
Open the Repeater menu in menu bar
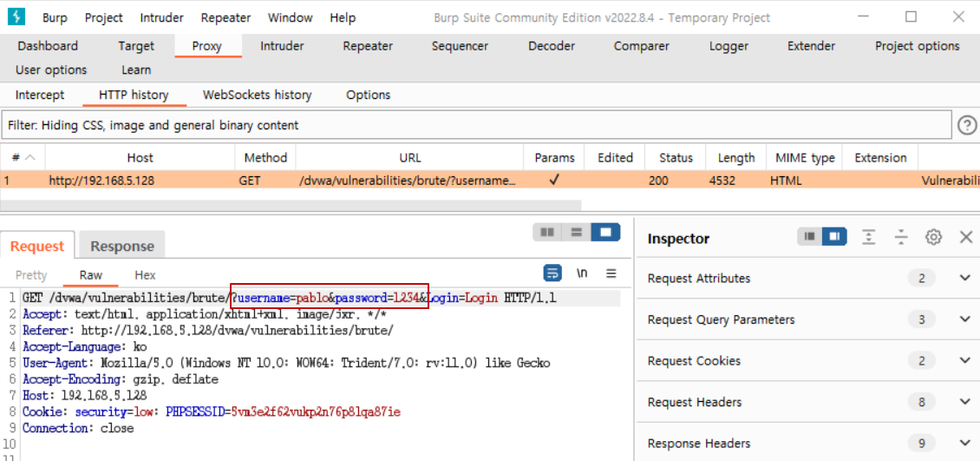point(225,18)
